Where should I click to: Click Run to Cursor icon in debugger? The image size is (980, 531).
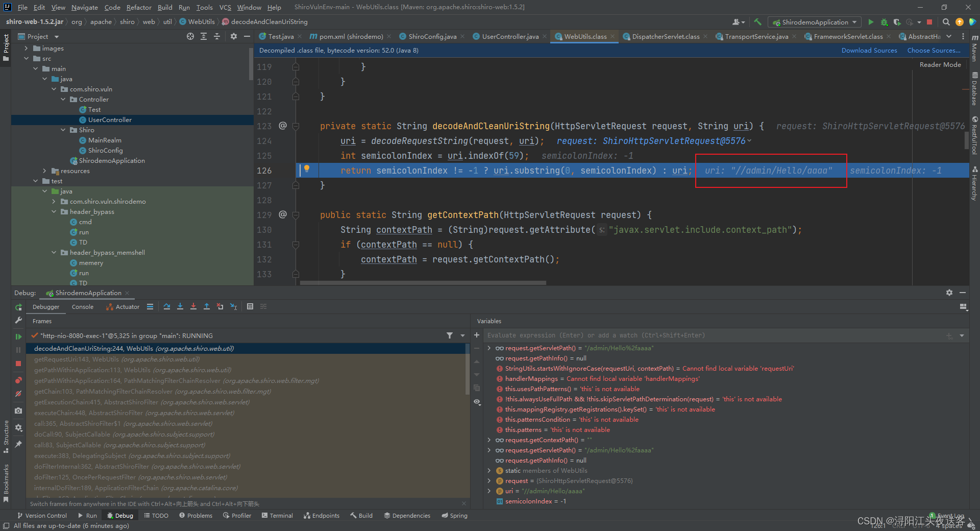click(x=233, y=306)
